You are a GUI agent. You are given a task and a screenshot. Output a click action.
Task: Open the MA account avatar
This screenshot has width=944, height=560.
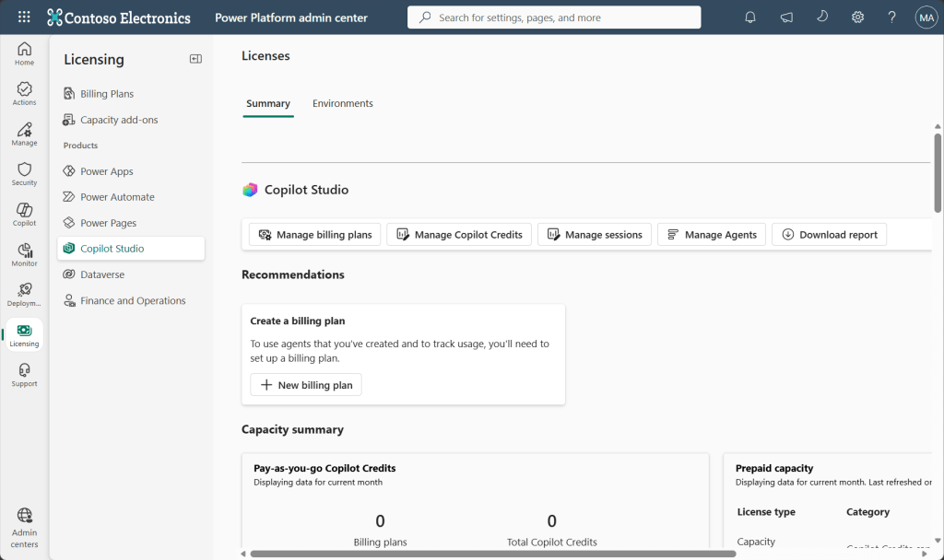coord(926,17)
